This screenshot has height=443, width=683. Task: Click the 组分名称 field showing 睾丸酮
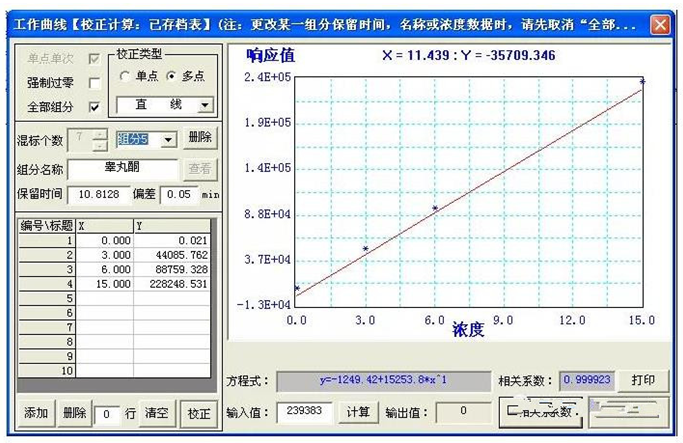(x=122, y=169)
